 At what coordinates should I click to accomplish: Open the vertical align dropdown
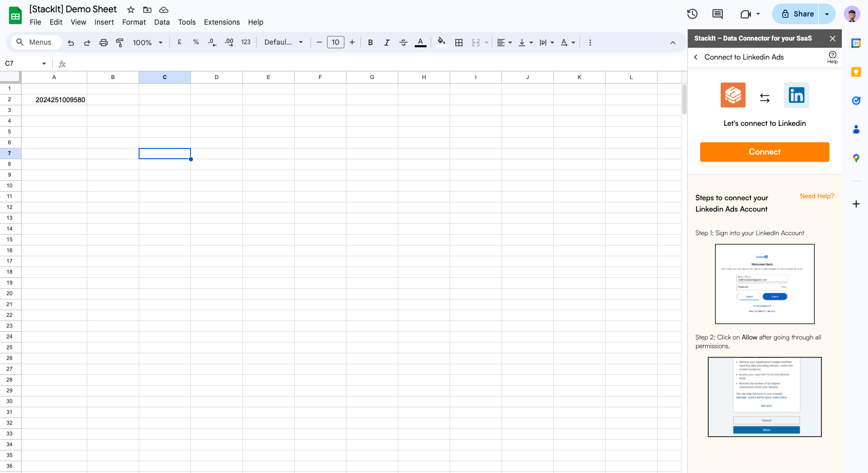[x=526, y=43]
